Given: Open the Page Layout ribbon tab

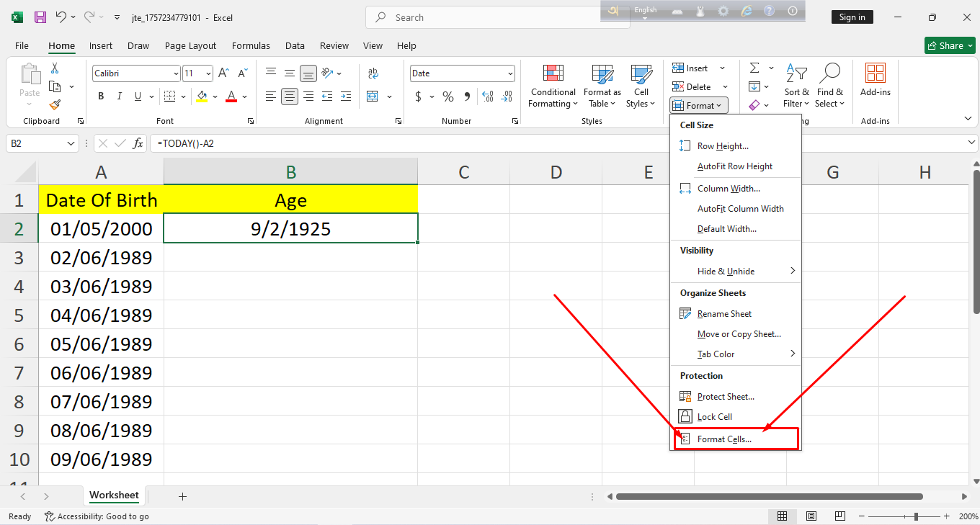Looking at the screenshot, I should click(x=190, y=45).
